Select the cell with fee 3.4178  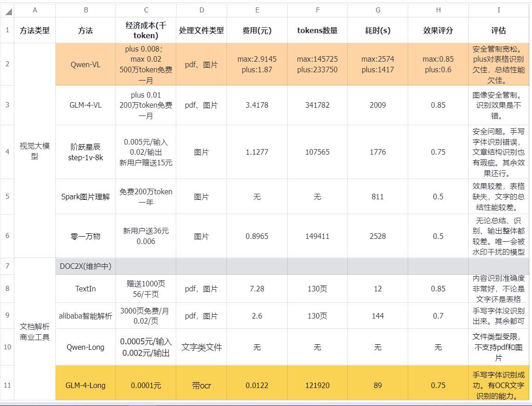(x=257, y=105)
